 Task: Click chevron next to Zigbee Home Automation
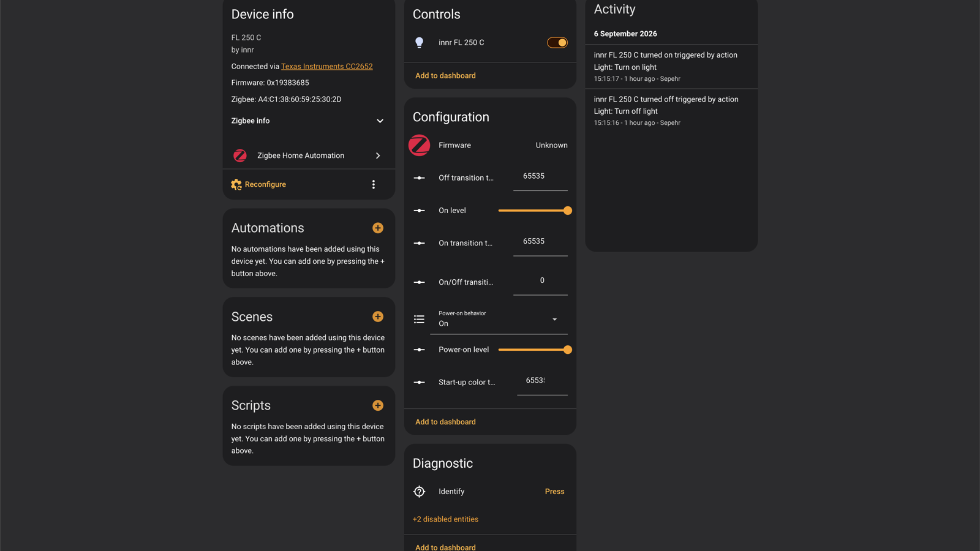[x=378, y=156]
